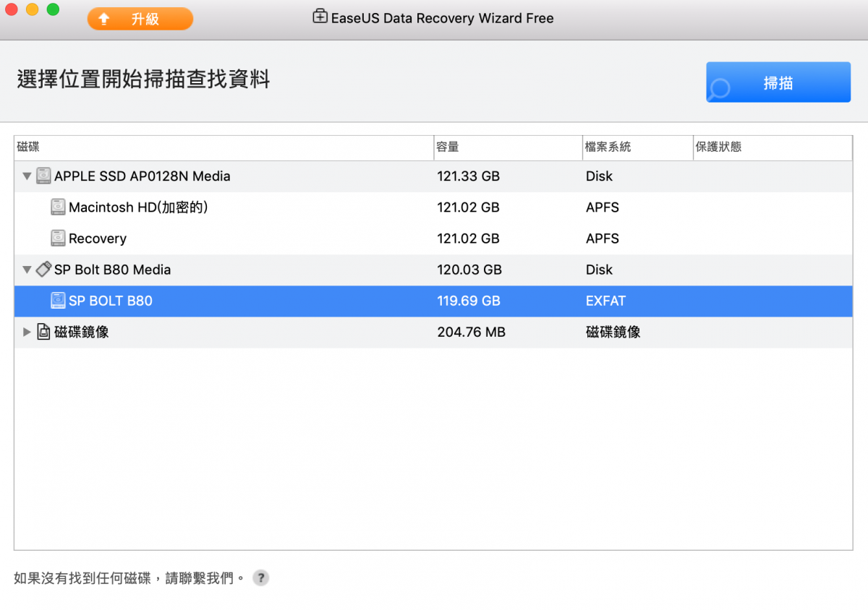Image resolution: width=868 pixels, height=610 pixels.
Task: Select the SP BOLT B80 volume name
Action: [111, 301]
